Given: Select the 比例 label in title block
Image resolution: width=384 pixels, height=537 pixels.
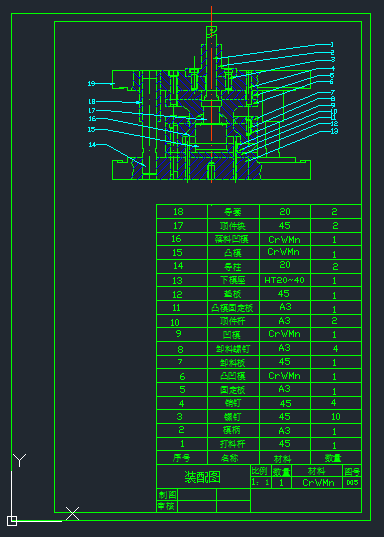Looking at the screenshot, I should (259, 471).
